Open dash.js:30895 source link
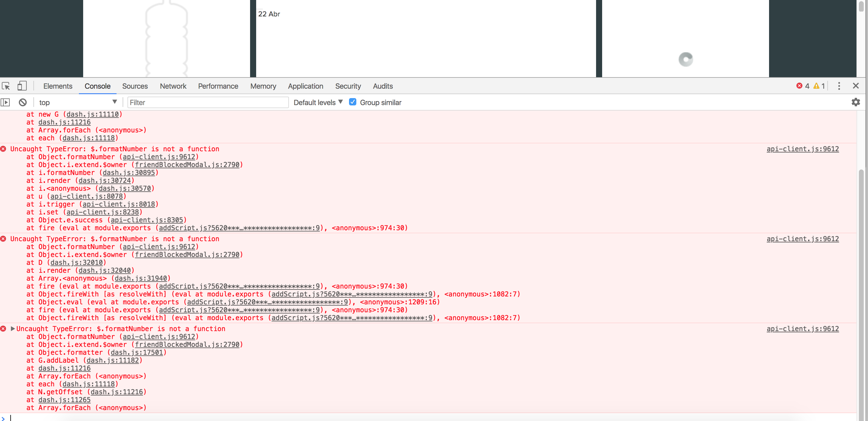 click(x=128, y=173)
